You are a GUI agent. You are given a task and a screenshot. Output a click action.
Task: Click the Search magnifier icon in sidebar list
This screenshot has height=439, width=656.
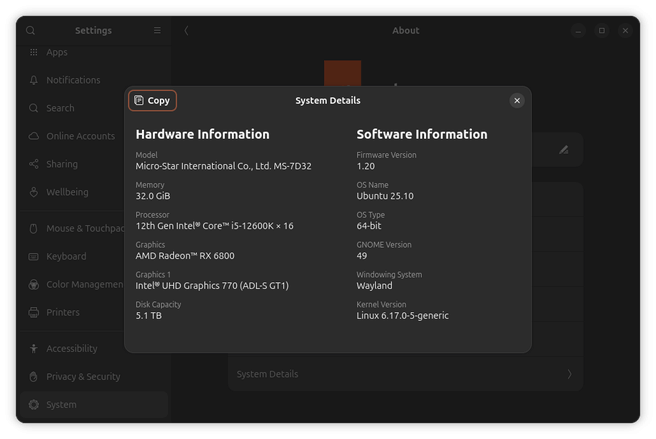[34, 108]
